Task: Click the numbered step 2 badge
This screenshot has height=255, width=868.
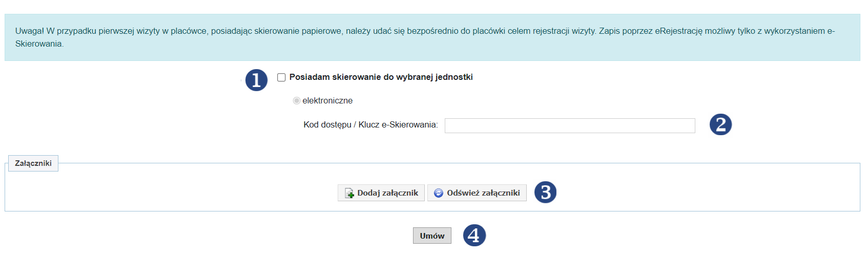Action: click(720, 124)
